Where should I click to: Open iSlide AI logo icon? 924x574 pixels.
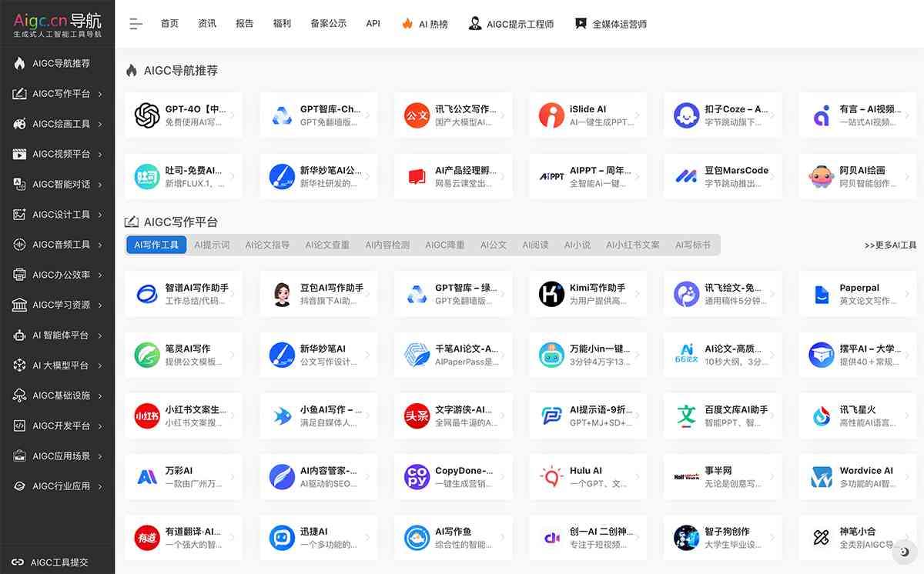click(551, 115)
